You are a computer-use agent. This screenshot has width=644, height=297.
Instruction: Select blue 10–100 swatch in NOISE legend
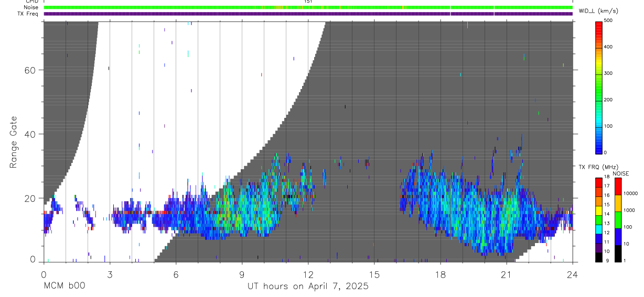pyautogui.click(x=618, y=237)
